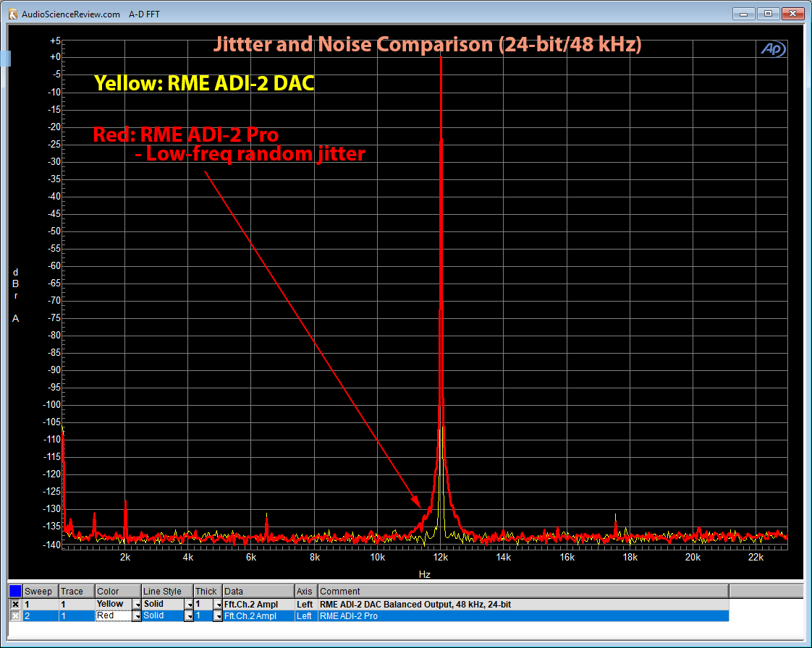Toggle the sweep 1 Yellow trace checkbox
812x648 pixels.
[x=15, y=604]
